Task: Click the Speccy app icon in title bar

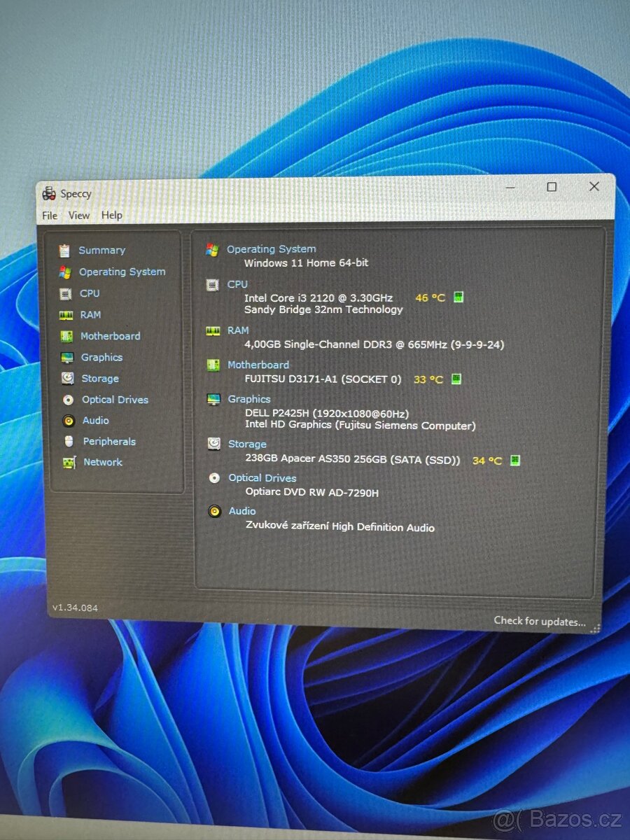Action: tap(49, 194)
